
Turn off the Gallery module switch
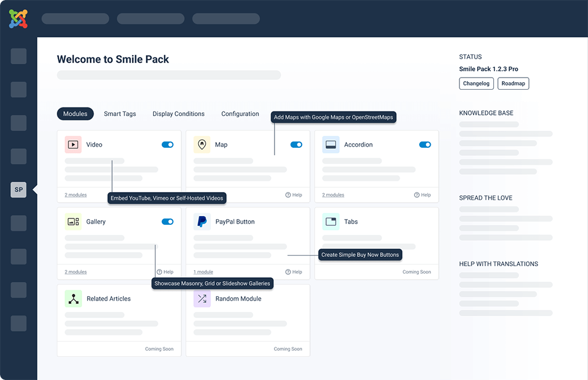[168, 221]
